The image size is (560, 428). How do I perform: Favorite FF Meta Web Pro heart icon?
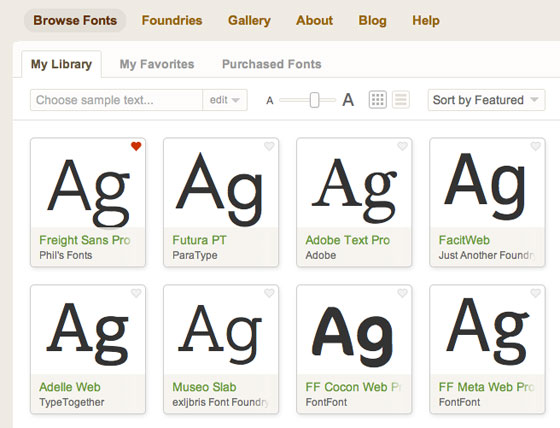535,293
